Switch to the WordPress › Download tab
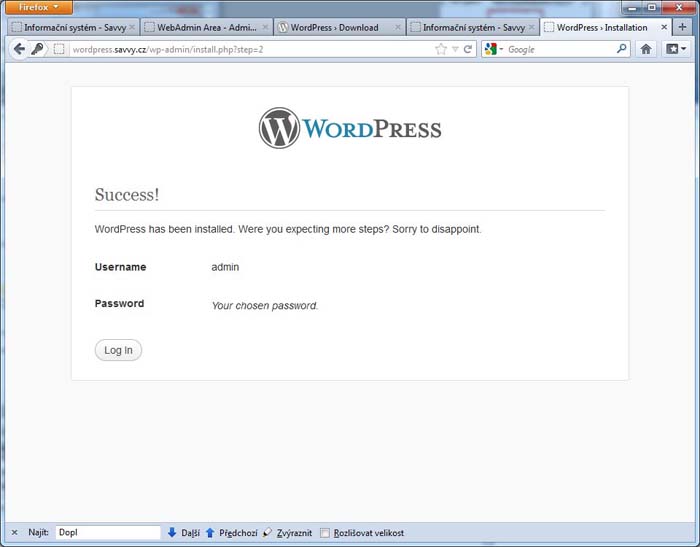Image resolution: width=700 pixels, height=547 pixels. (x=339, y=28)
